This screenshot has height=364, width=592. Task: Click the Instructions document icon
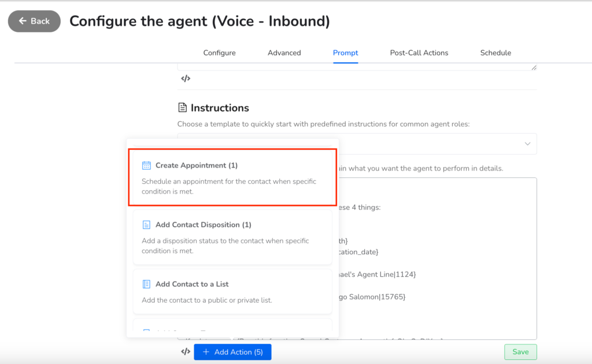pos(182,107)
